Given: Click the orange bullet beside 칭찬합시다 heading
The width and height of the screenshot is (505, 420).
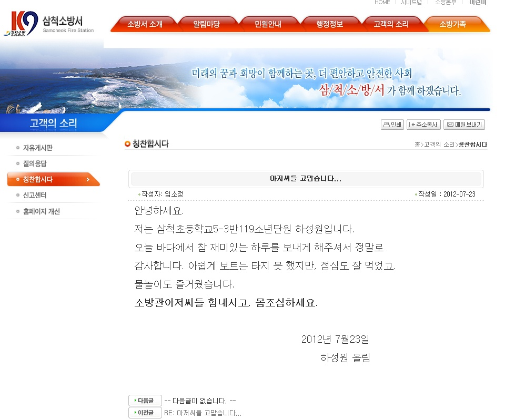Looking at the screenshot, I should click(126, 144).
